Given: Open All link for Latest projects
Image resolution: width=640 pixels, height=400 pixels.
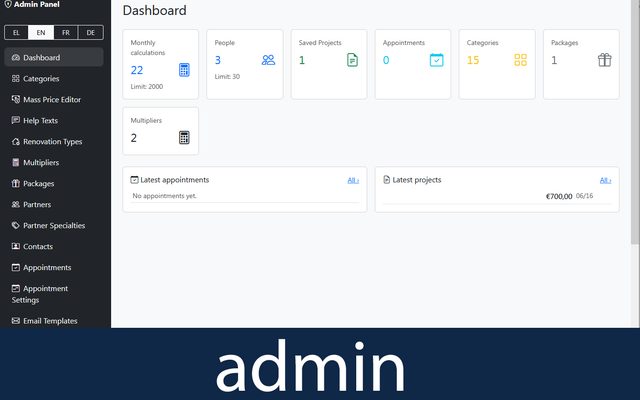Looking at the screenshot, I should (605, 180).
